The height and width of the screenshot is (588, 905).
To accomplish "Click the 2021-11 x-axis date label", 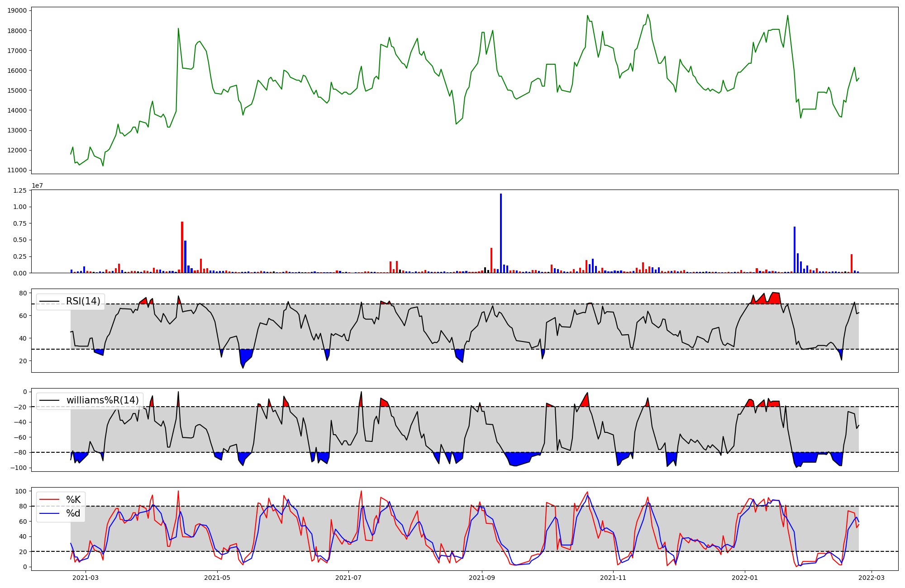I will tap(613, 578).
